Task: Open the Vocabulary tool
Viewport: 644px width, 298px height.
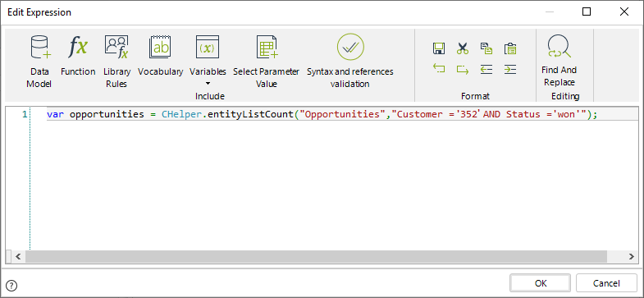Action: 160,56
